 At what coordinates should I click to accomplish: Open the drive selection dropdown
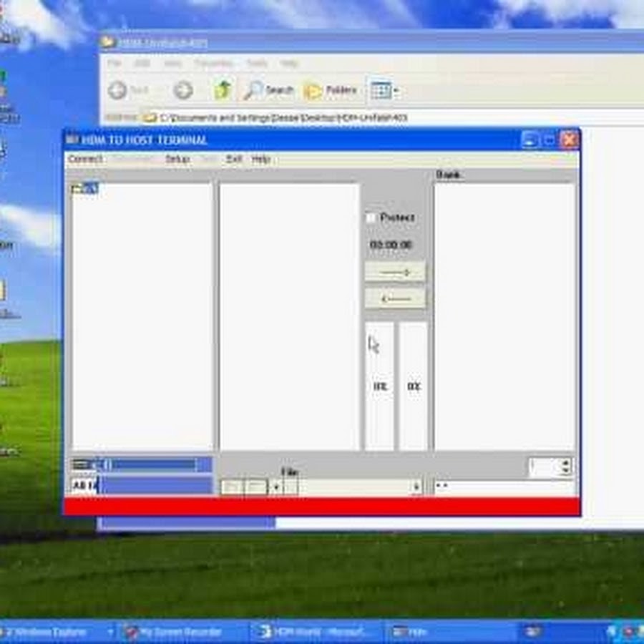143,465
